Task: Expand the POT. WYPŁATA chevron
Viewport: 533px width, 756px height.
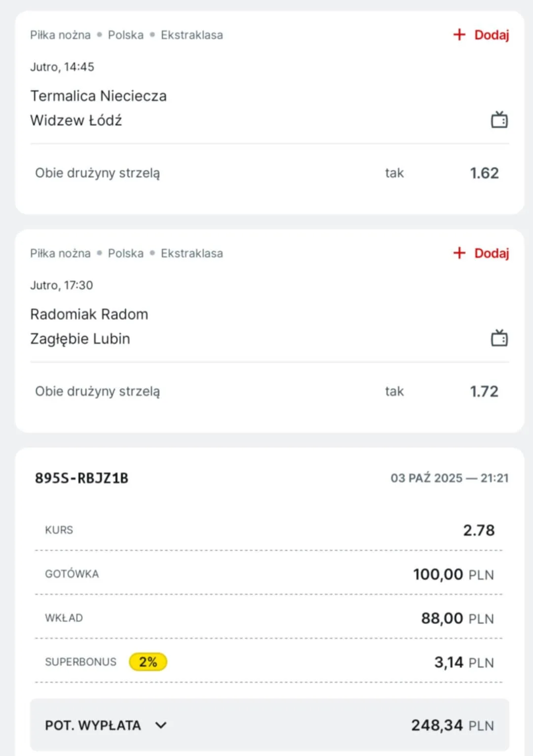Action: tap(161, 725)
